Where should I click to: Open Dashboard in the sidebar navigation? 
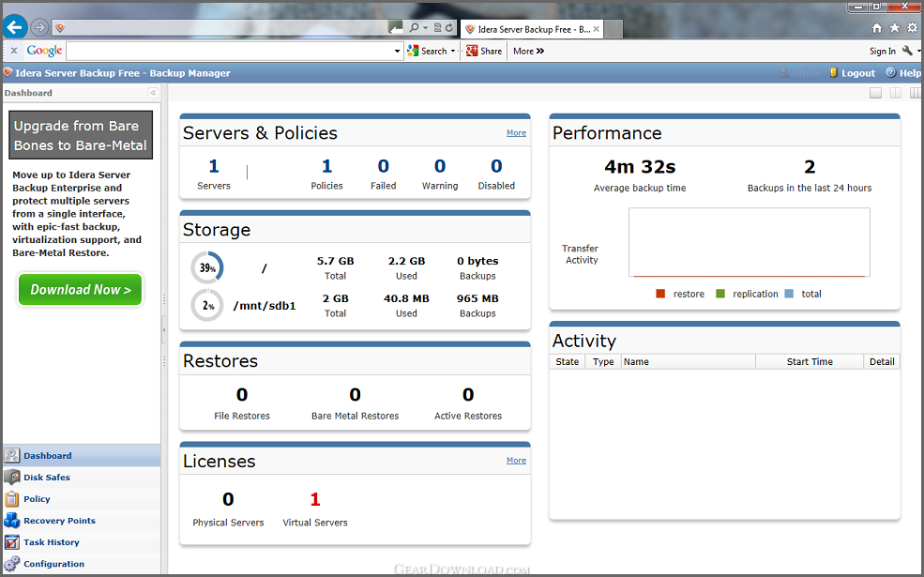pos(82,456)
